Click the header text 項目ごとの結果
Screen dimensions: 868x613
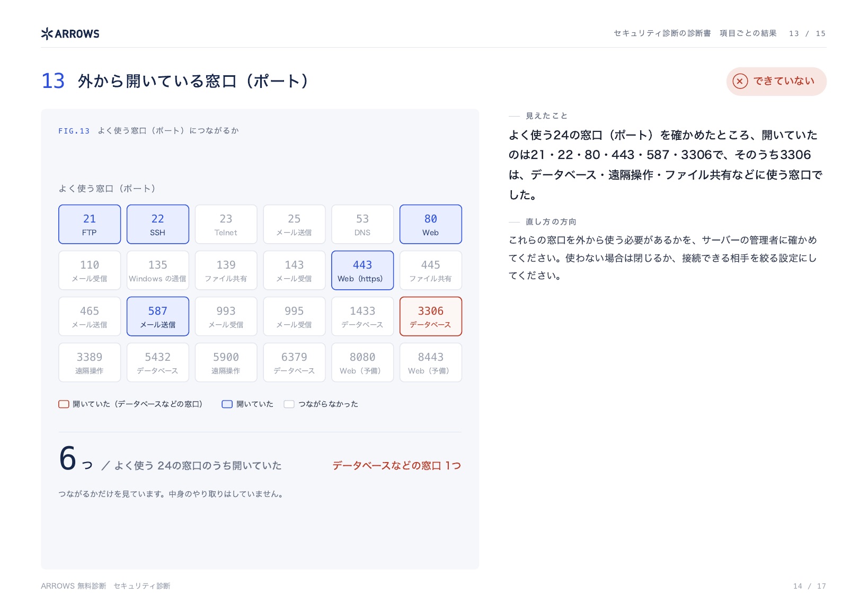coord(748,33)
